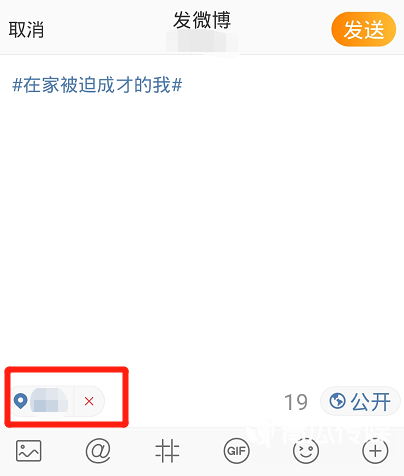Tap the 发微博 title
404x476 pixels.
pyautogui.click(x=202, y=20)
